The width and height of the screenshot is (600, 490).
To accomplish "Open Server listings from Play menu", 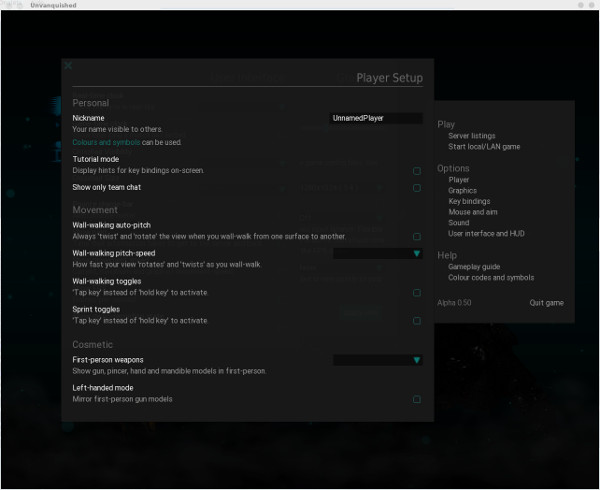I will click(471, 136).
